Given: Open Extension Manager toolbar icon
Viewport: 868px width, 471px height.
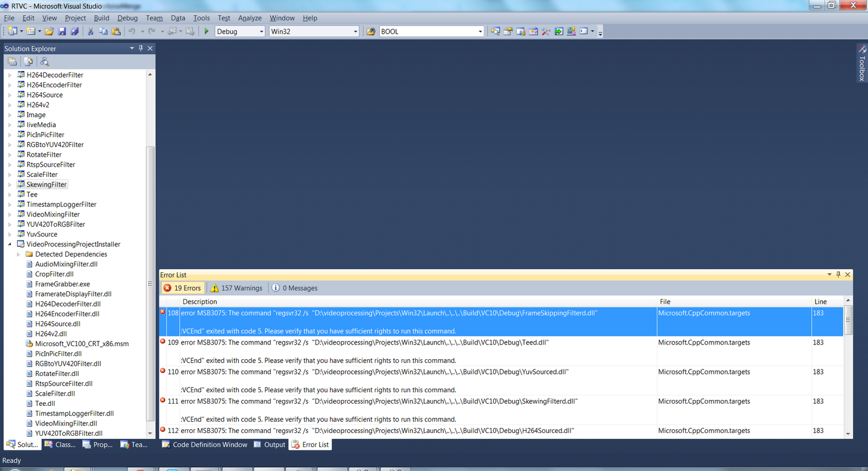Looking at the screenshot, I should click(x=571, y=31).
